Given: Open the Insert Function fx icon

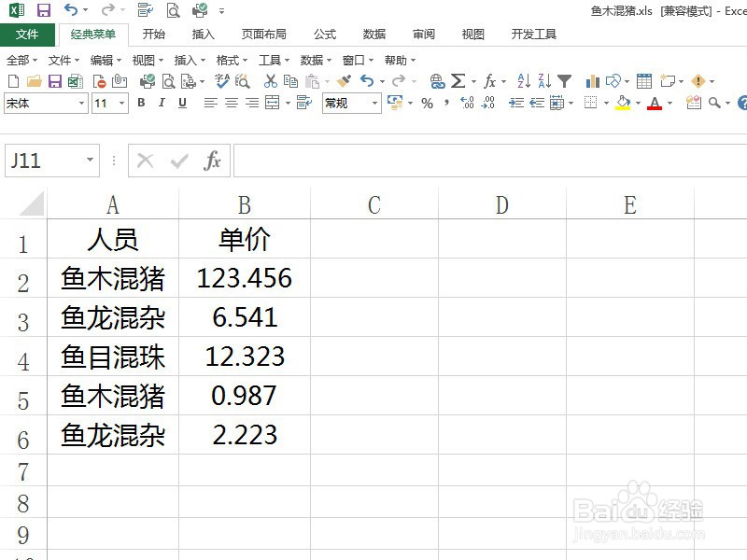Looking at the screenshot, I should (x=489, y=81).
